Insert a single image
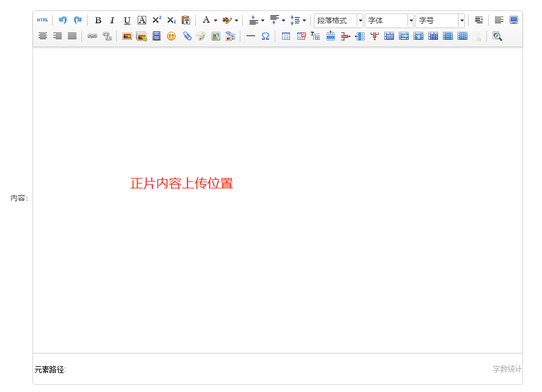Viewport: 542px width, 392px height. [127, 36]
